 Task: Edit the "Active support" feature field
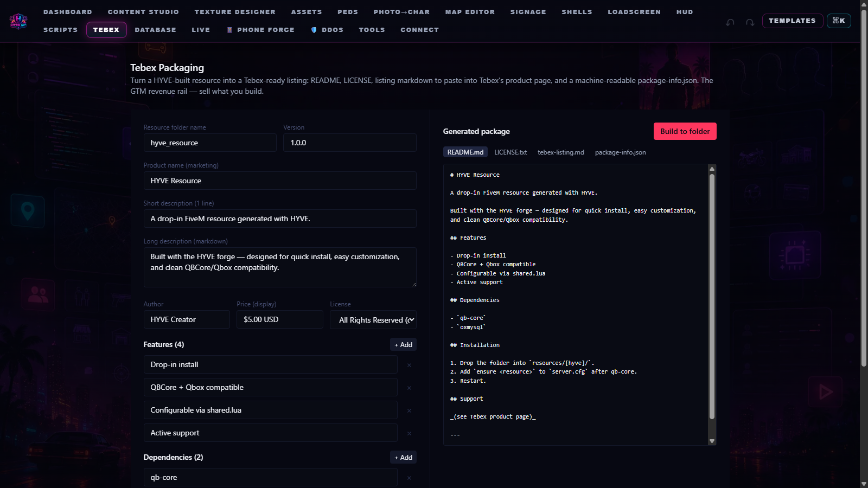[x=271, y=433]
